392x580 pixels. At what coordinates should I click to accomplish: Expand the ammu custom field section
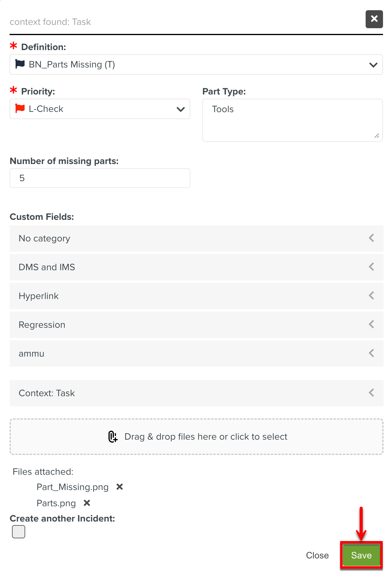196,354
